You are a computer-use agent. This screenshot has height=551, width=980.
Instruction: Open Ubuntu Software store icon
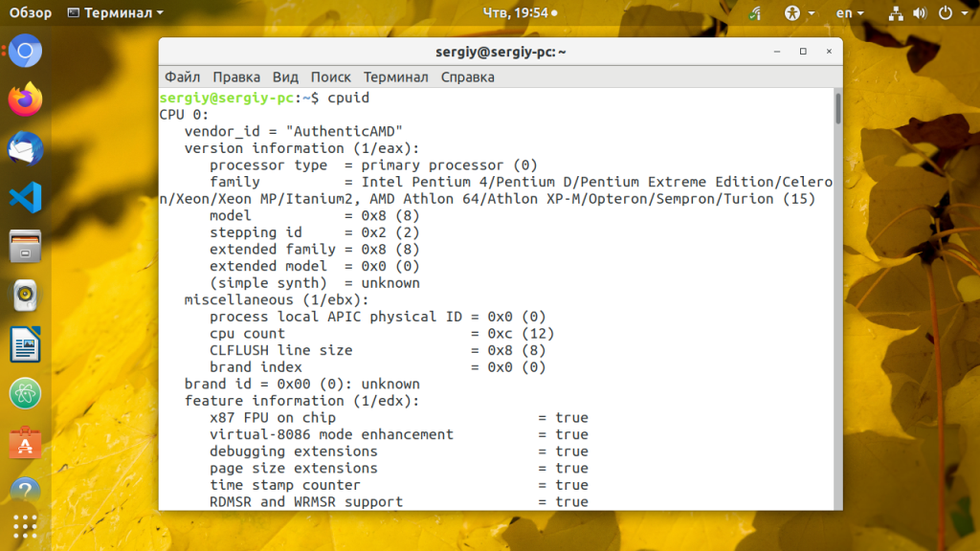26,443
